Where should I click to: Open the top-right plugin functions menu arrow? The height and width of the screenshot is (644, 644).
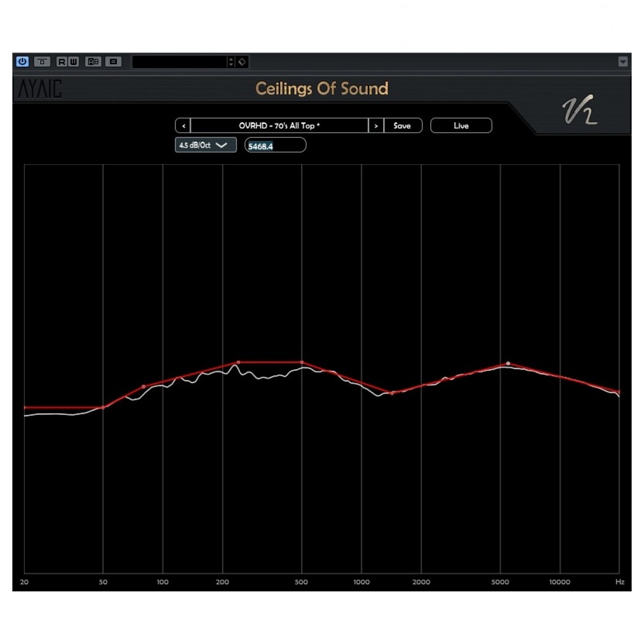click(623, 62)
